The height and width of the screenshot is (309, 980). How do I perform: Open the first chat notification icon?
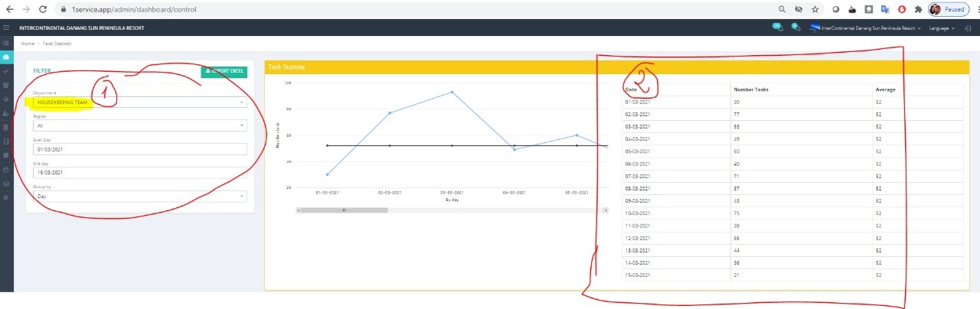pyautogui.click(x=777, y=28)
